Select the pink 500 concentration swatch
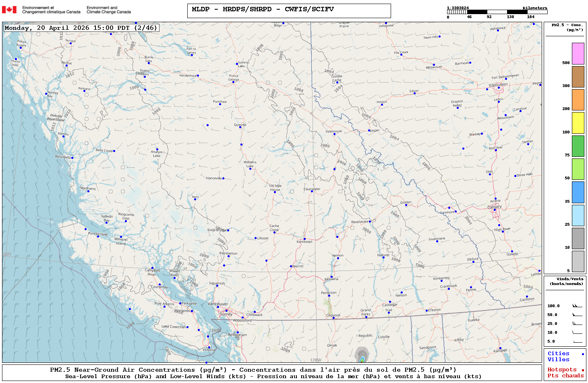The image size is (588, 383). [578, 54]
